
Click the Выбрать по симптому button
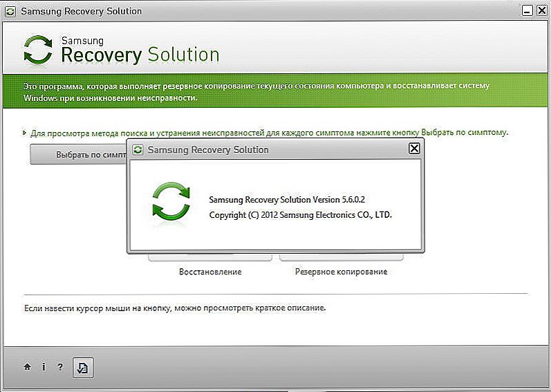pos(78,155)
